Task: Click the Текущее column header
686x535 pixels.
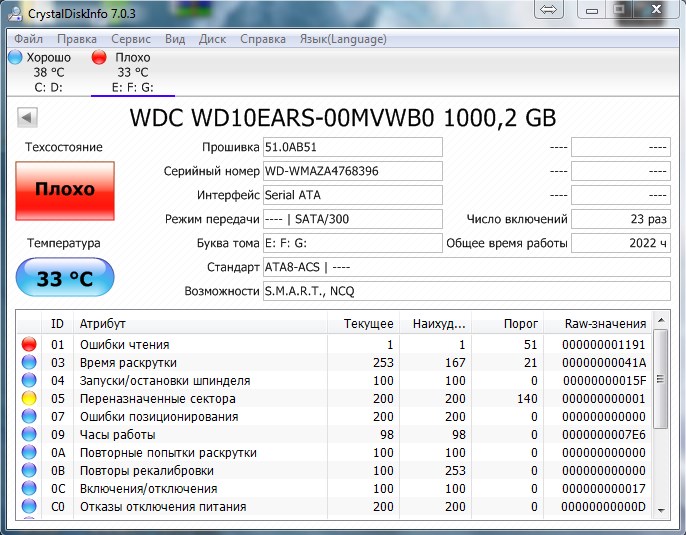Action: pos(363,324)
